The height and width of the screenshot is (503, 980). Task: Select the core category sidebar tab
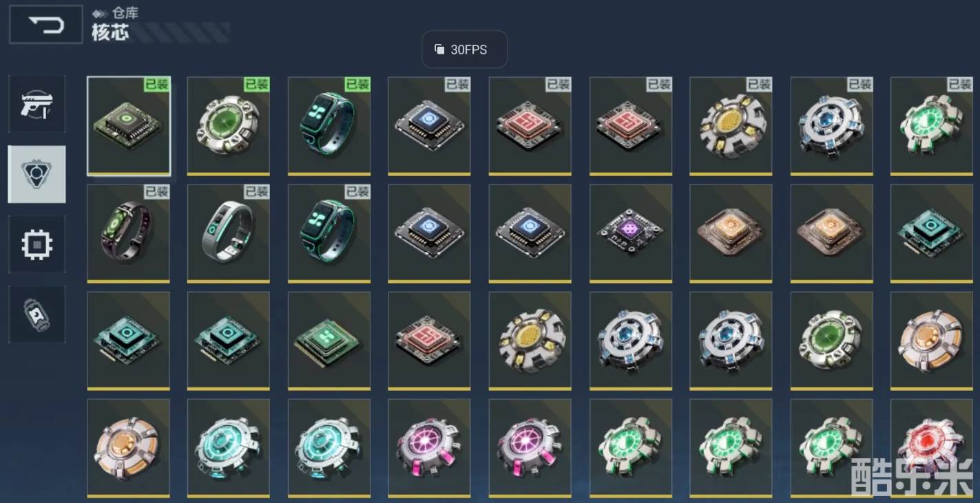pyautogui.click(x=37, y=174)
